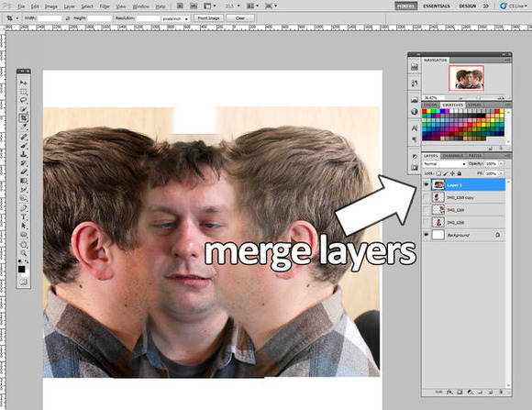This screenshot has height=410, width=532.
Task: Select the Zoom magnifier tool
Action: tap(24, 253)
